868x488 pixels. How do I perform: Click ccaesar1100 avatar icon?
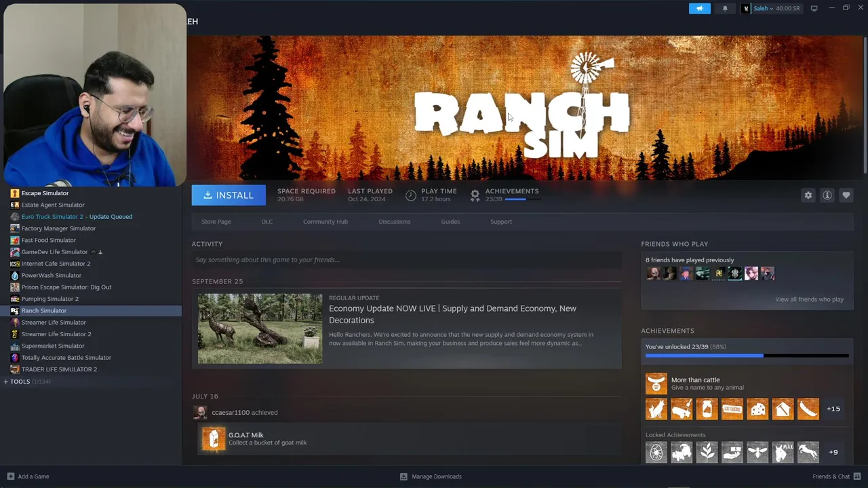click(x=200, y=412)
